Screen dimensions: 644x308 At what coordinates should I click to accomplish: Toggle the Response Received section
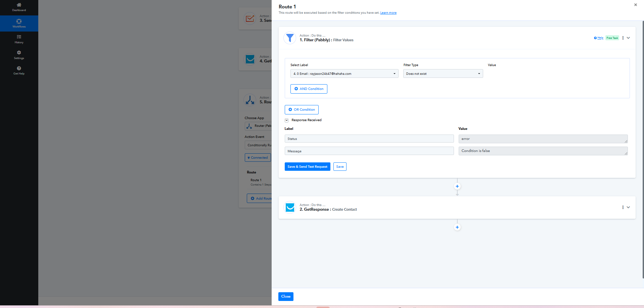[287, 120]
